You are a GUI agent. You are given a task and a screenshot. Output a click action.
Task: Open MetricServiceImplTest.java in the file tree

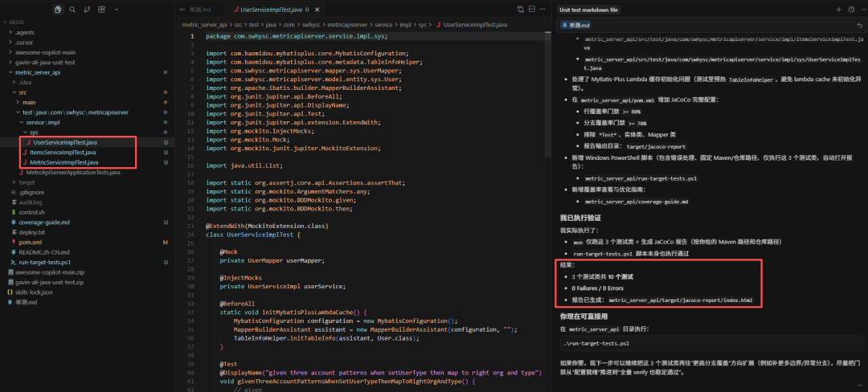click(x=64, y=162)
